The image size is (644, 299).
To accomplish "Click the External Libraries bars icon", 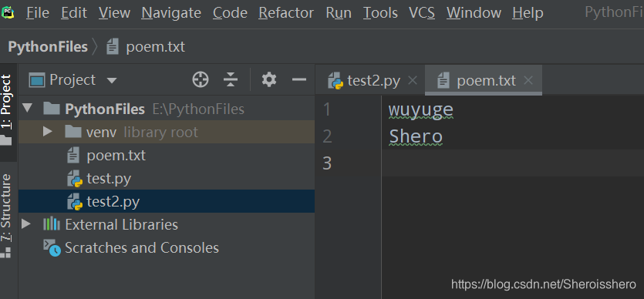I will pos(52,224).
